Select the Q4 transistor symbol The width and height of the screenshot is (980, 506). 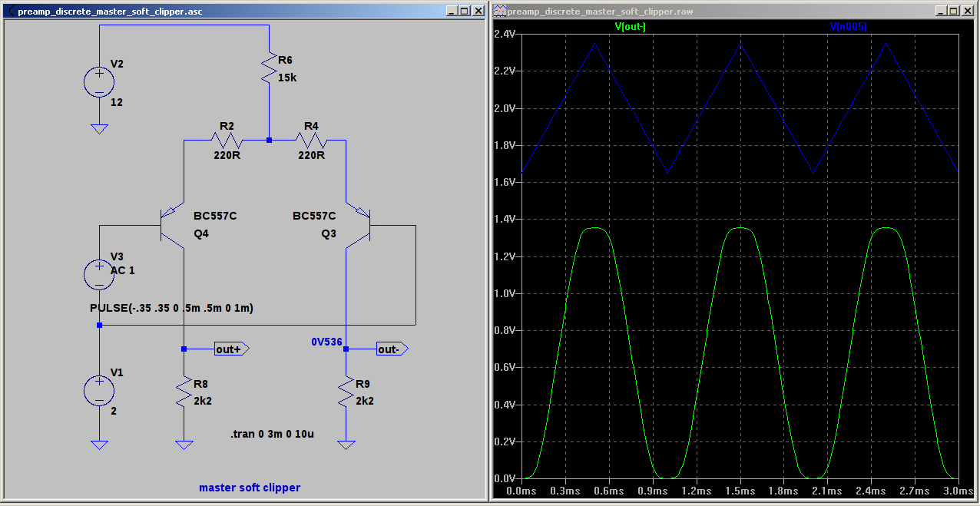pyautogui.click(x=172, y=225)
